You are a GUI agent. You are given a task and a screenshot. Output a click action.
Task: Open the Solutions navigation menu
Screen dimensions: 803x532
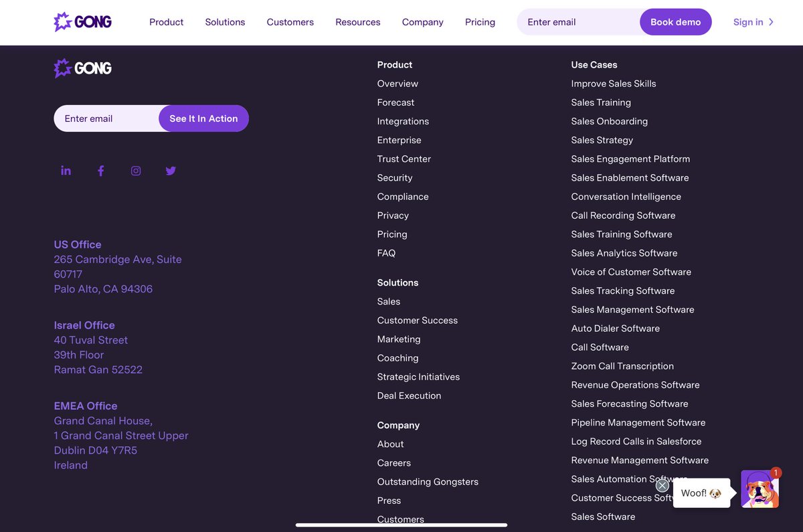[225, 22]
